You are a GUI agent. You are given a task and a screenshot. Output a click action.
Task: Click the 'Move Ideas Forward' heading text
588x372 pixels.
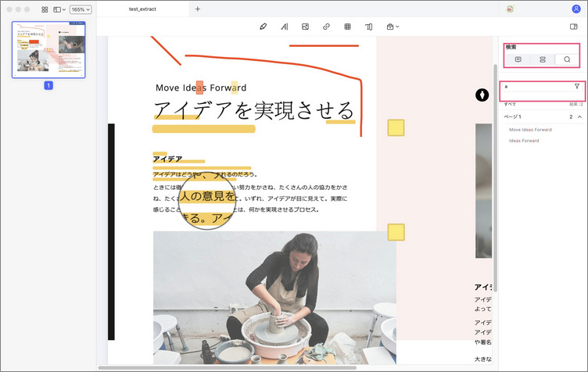pyautogui.click(x=201, y=88)
